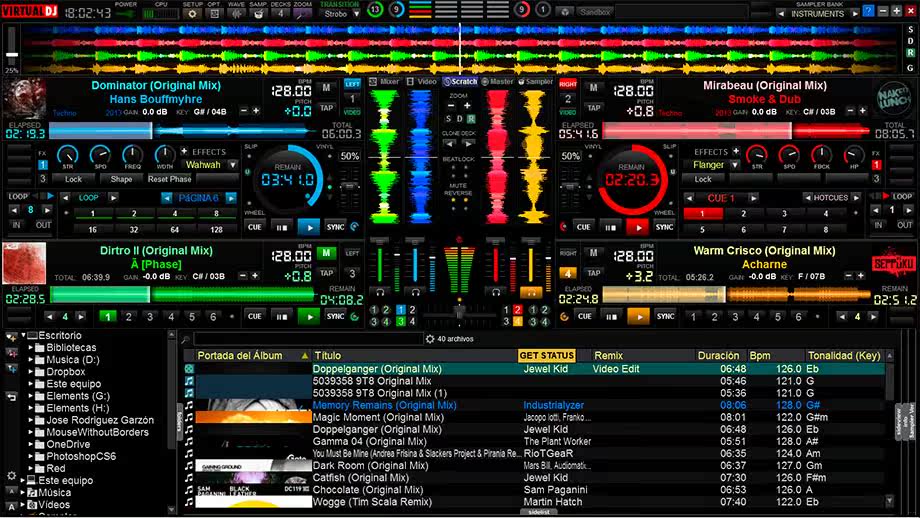Click the Reset Phase button
Image resolution: width=920 pixels, height=518 pixels.
(170, 179)
